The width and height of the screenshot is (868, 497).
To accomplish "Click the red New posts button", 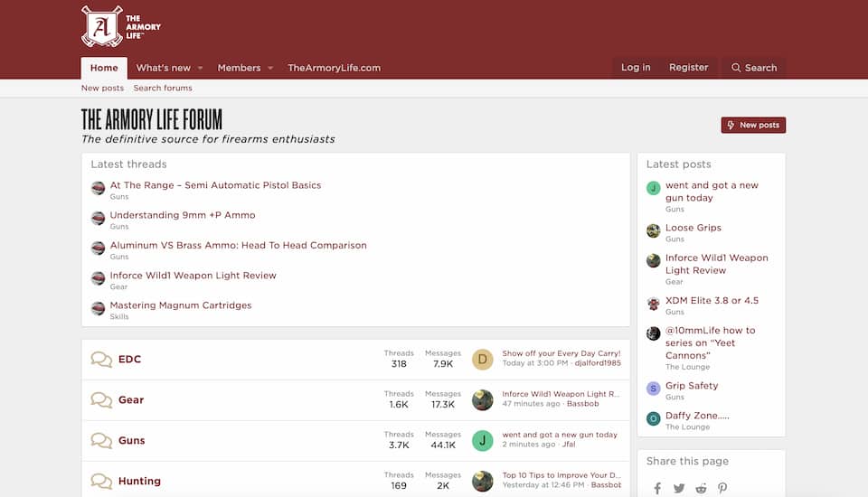I will (753, 125).
